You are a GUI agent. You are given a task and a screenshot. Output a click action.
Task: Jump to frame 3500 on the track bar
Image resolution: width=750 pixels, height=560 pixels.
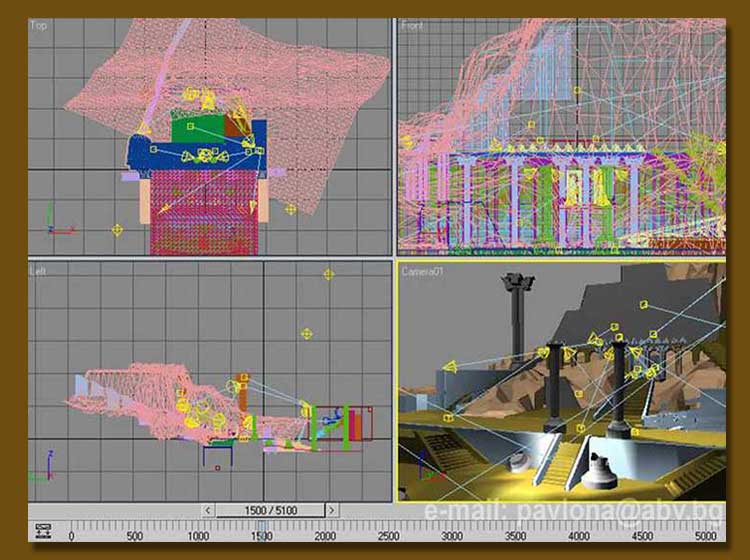[x=516, y=536]
